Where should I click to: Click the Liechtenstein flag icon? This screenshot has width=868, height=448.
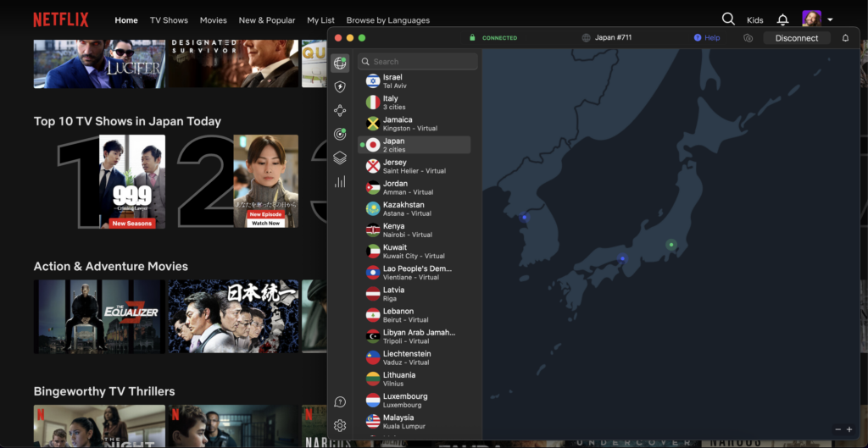(x=373, y=357)
